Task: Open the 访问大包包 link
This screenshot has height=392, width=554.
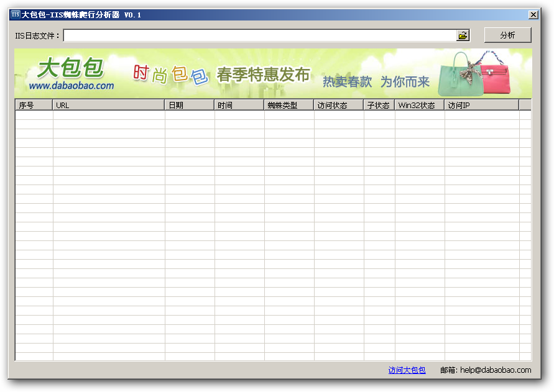Action: pos(407,370)
